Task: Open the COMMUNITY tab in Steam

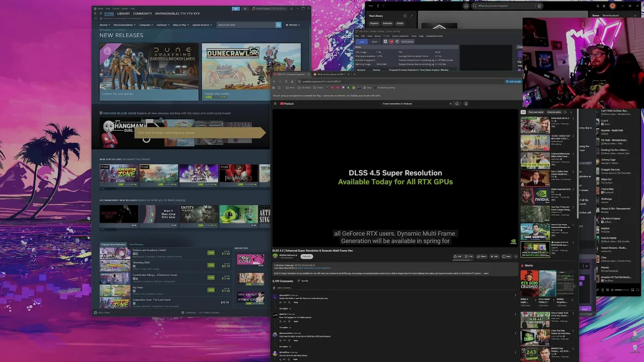Action: (x=142, y=14)
